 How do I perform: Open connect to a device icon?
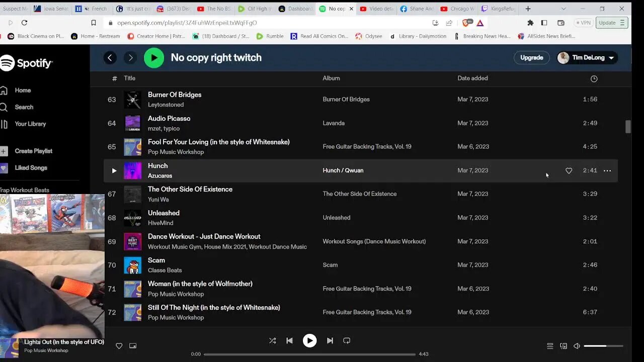pyautogui.click(x=563, y=346)
